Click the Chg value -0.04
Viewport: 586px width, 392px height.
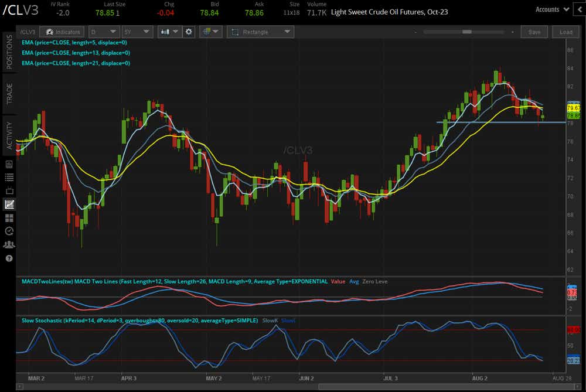click(x=165, y=13)
